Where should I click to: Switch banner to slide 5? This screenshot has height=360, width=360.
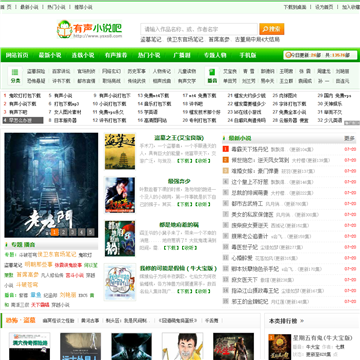point(91,232)
